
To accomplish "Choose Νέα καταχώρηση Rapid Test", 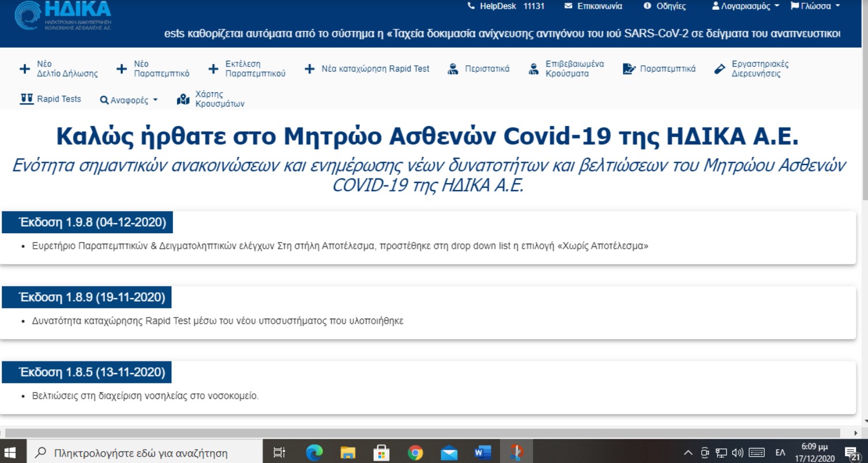I will tap(367, 69).
